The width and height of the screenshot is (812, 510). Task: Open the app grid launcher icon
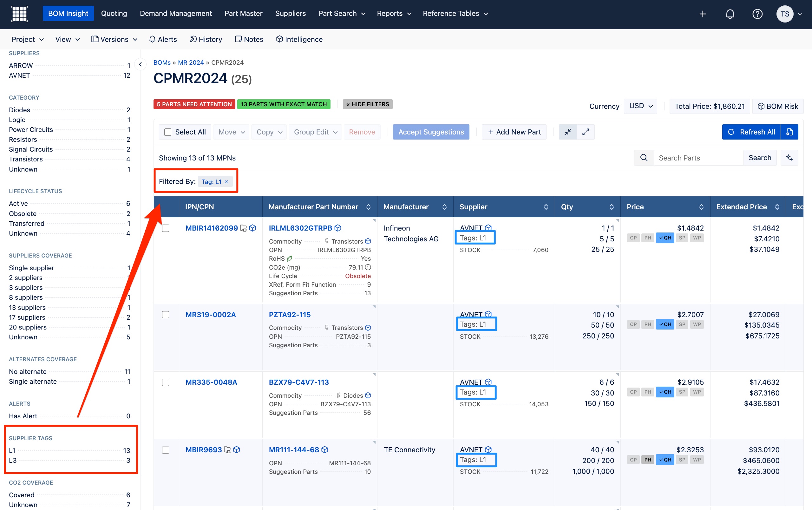click(x=20, y=14)
